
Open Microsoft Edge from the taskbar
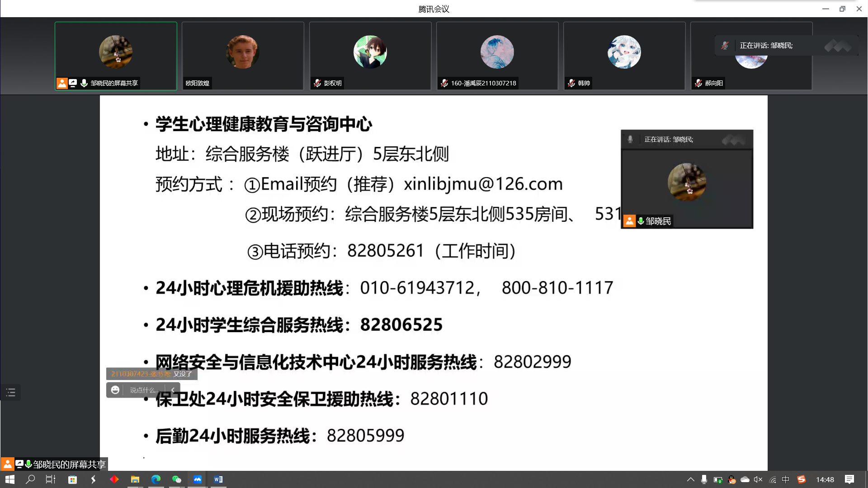pyautogui.click(x=156, y=479)
